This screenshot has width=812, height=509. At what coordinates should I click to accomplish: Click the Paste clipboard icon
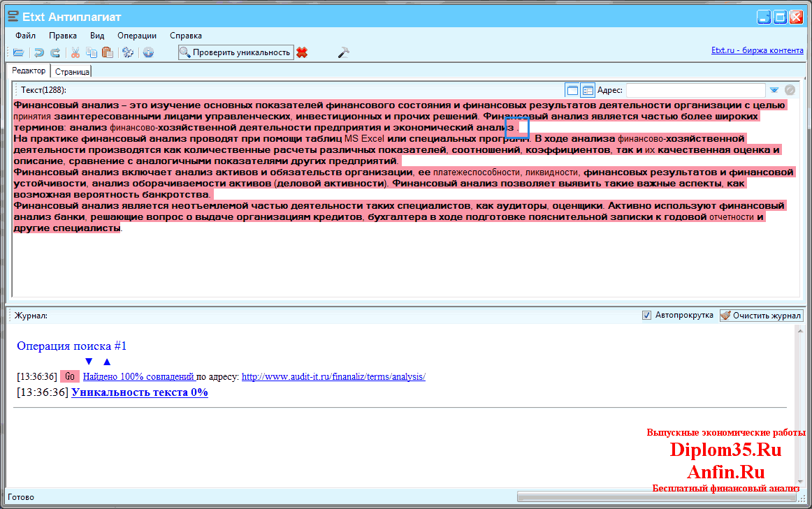point(107,52)
